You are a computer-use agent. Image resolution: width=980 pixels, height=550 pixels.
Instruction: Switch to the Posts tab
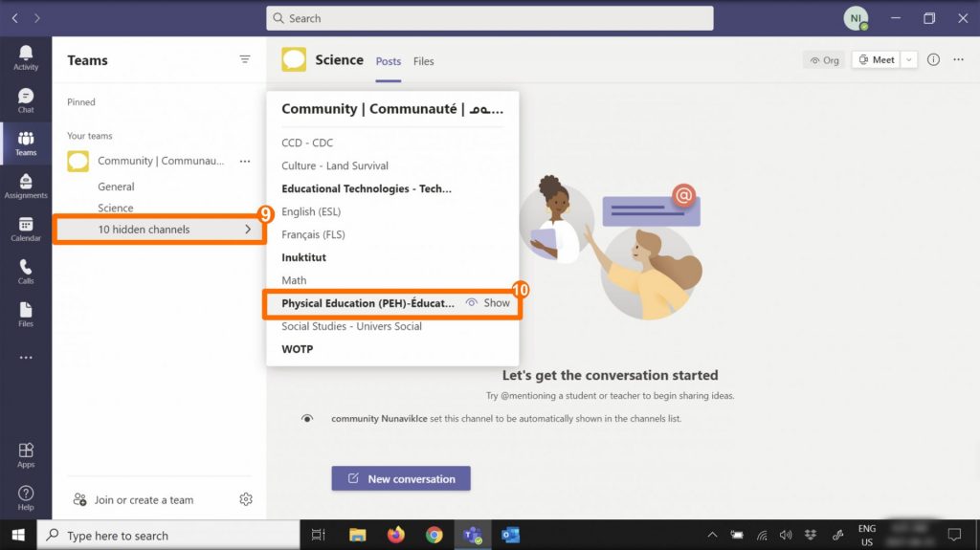[x=389, y=61]
